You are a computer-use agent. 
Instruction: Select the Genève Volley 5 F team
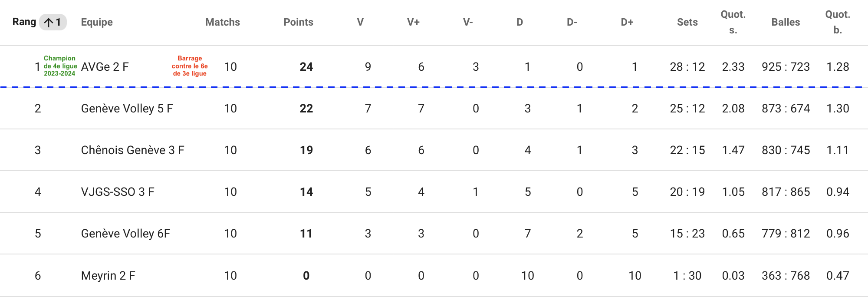coord(127,109)
